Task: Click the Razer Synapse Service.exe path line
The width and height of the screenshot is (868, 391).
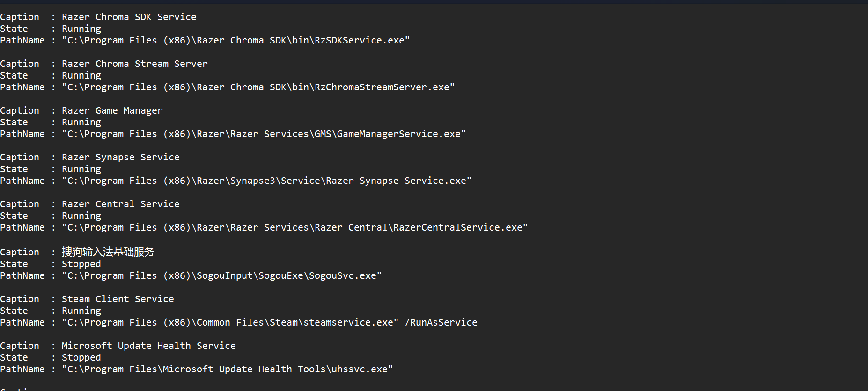Action: pos(266,181)
